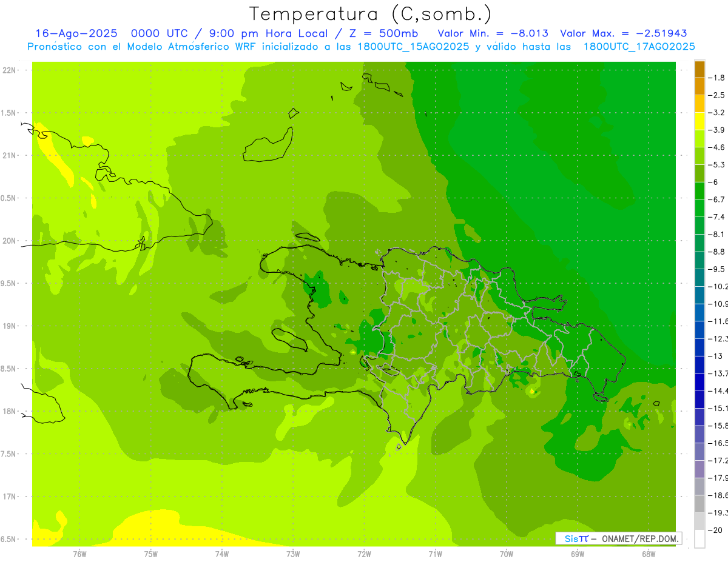
Task: Click the "Temperatura (C,somb.)" map title
Action: click(x=371, y=15)
